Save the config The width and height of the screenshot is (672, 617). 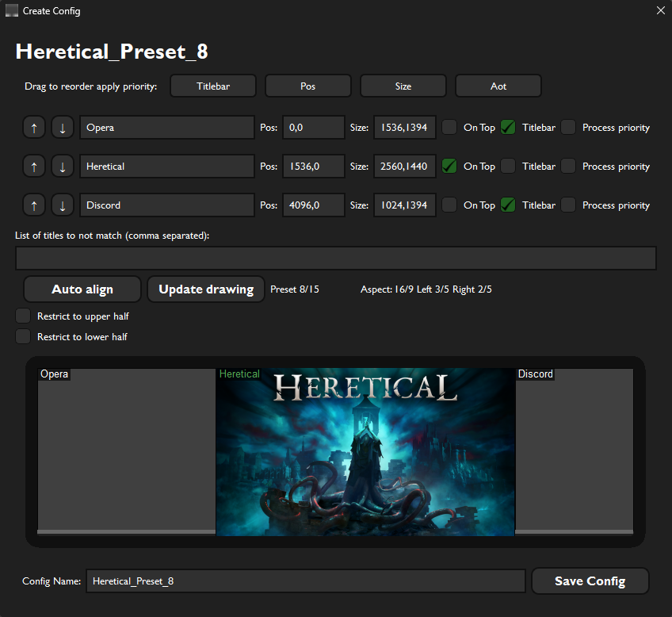[x=590, y=581]
